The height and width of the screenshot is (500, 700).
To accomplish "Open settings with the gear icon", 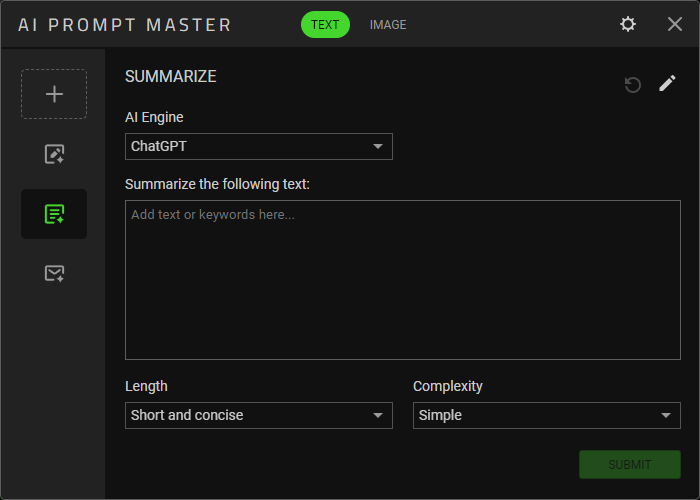I will click(x=628, y=24).
